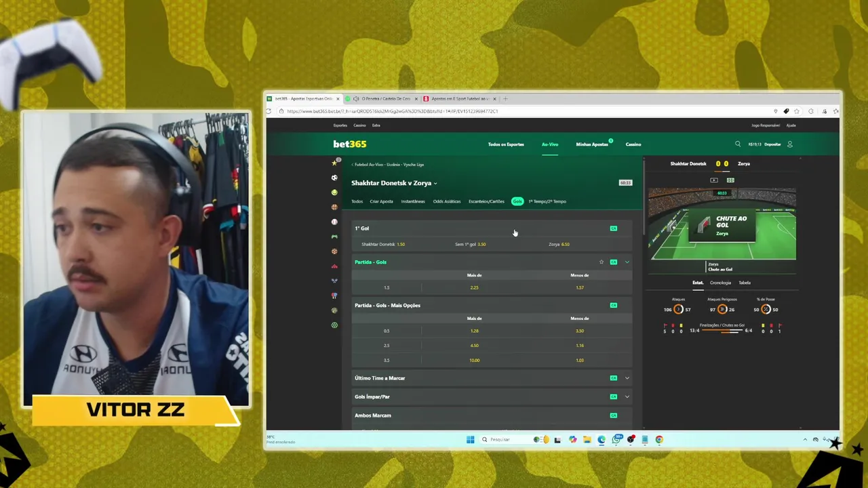The image size is (868, 488).
Task: Switch to Cronologia tab
Action: pos(720,283)
